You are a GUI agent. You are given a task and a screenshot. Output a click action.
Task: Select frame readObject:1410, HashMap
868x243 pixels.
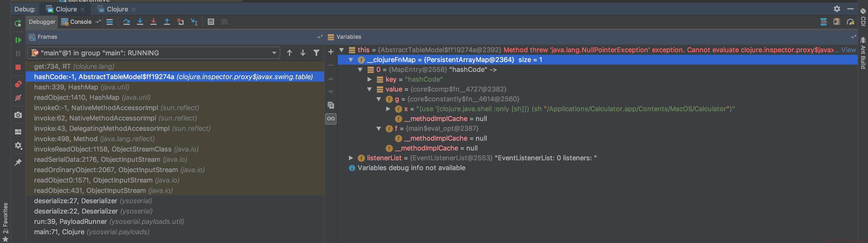175,97
